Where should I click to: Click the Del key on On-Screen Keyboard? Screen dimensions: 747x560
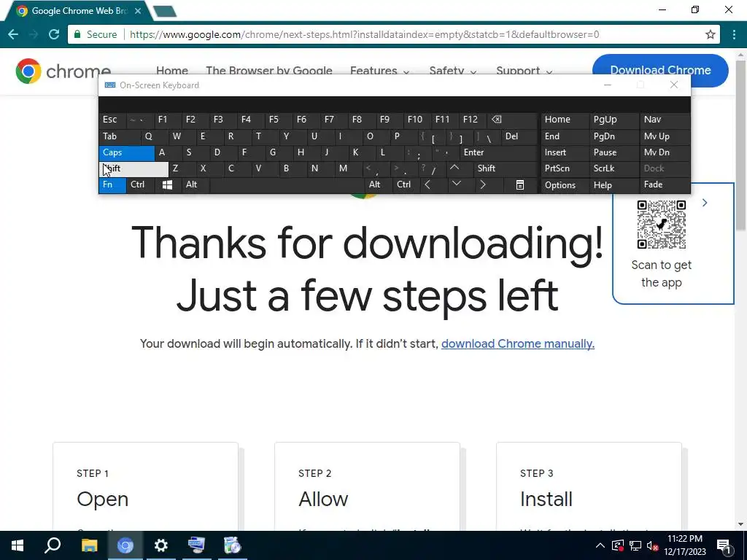[520, 136]
